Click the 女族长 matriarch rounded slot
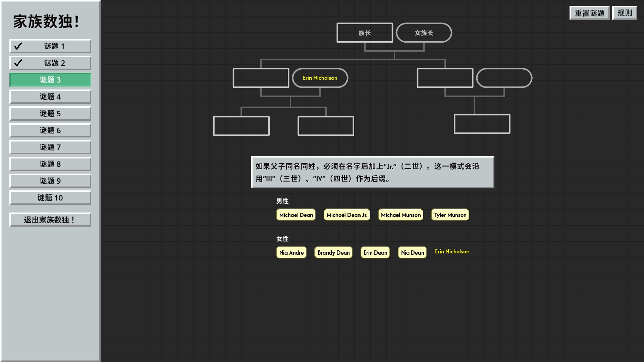Screen dimensions: 644x362 click(424, 33)
